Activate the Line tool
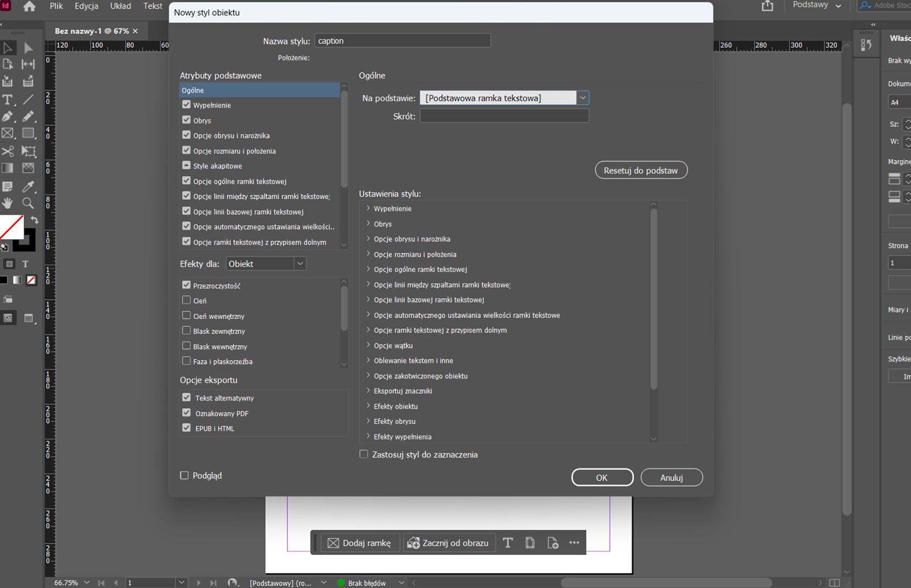 tap(28, 100)
